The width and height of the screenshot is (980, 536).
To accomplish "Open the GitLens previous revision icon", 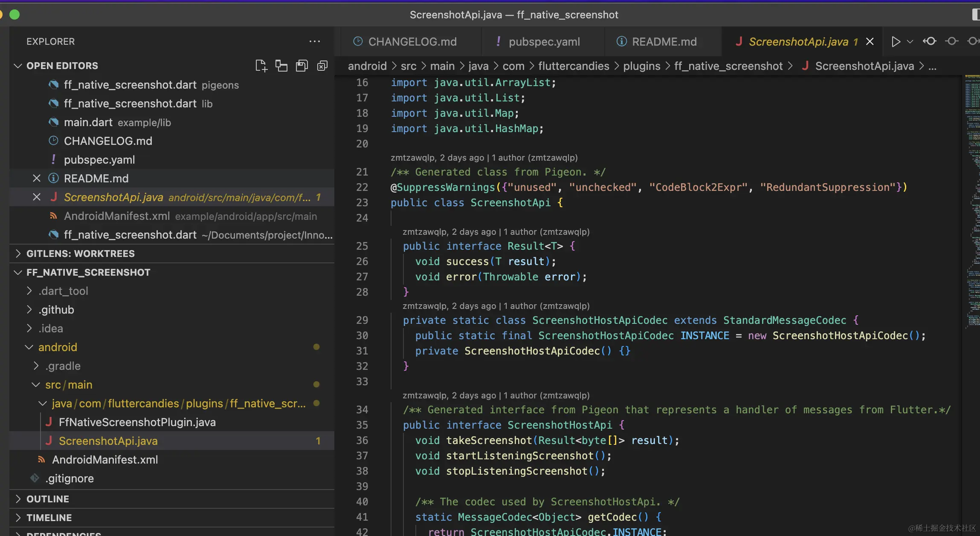I will point(930,41).
